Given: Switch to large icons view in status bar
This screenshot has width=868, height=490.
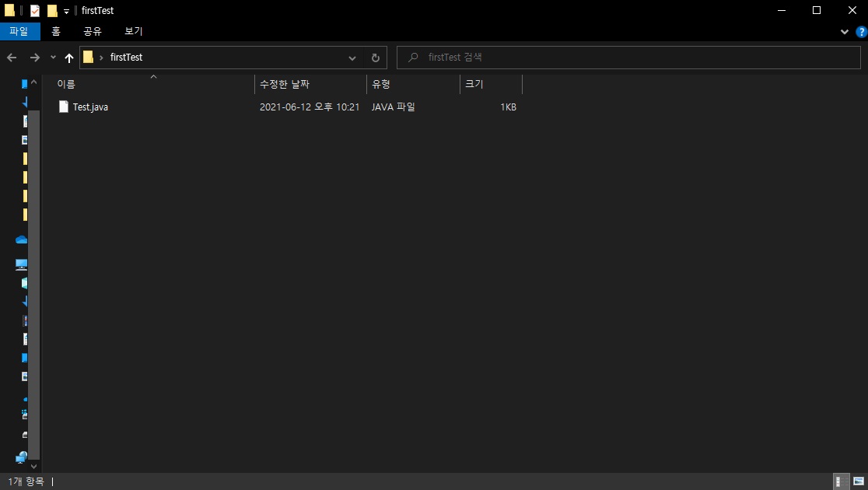Looking at the screenshot, I should click(x=859, y=481).
